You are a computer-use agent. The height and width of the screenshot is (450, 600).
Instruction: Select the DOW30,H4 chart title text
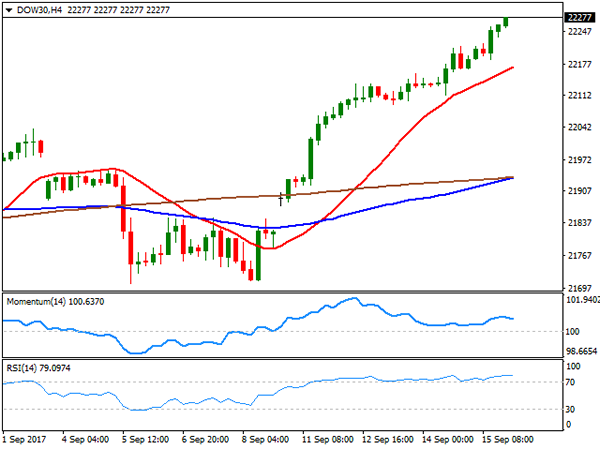coord(39,10)
